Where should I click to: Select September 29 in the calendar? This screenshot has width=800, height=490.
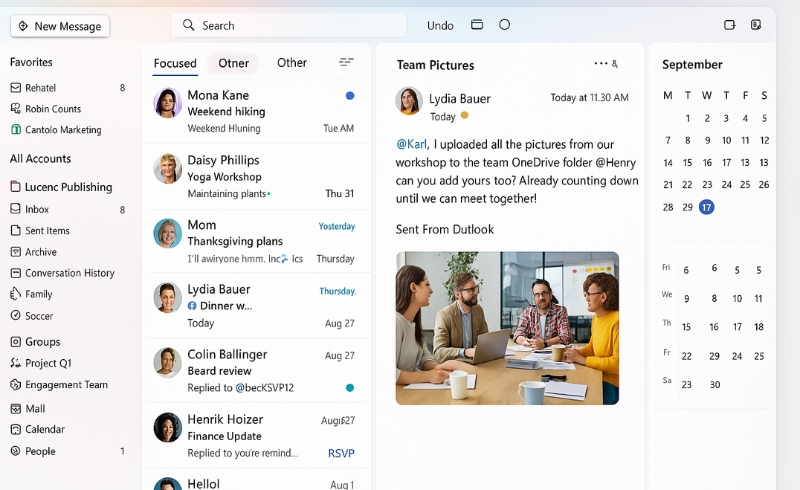[688, 207]
